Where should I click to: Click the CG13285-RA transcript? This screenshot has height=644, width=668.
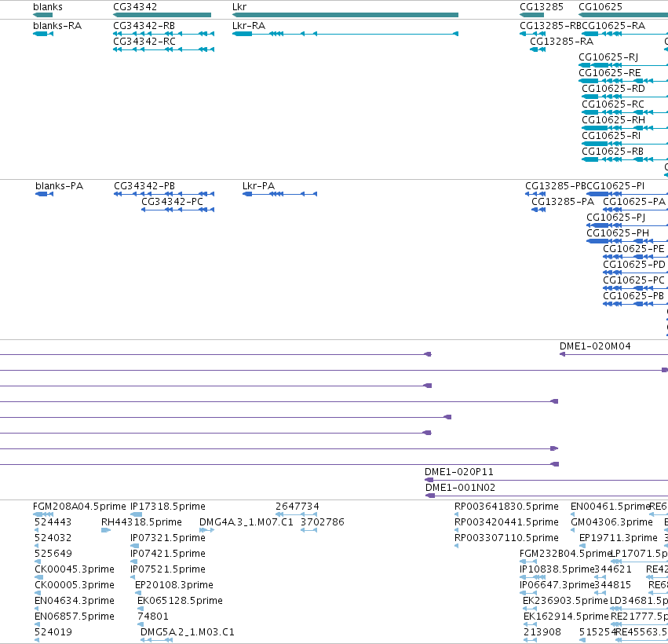pyautogui.click(x=538, y=49)
